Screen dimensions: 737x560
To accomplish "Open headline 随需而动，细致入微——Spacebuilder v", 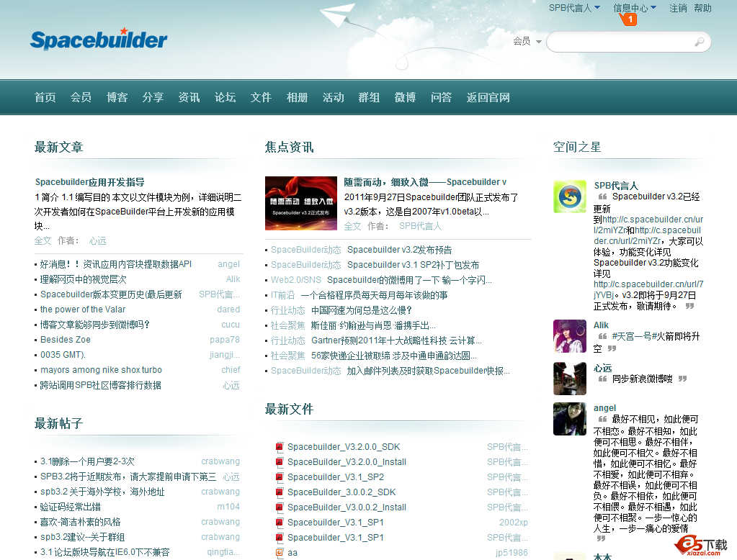I will point(425,182).
